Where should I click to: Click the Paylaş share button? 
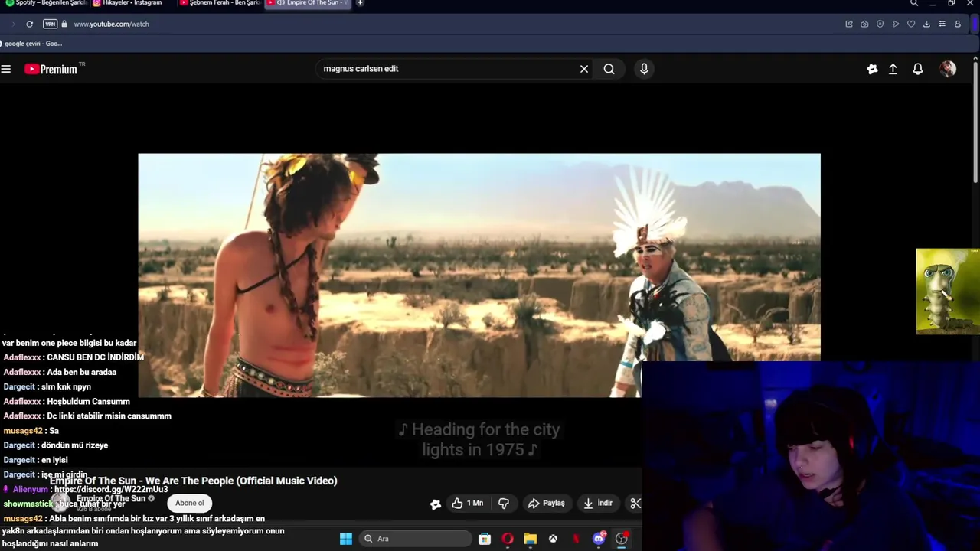(x=547, y=503)
